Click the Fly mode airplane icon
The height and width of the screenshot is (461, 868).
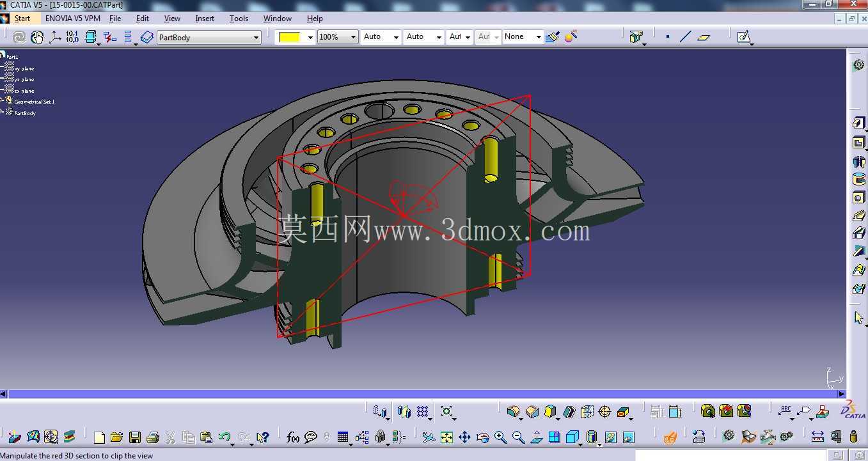tap(429, 437)
